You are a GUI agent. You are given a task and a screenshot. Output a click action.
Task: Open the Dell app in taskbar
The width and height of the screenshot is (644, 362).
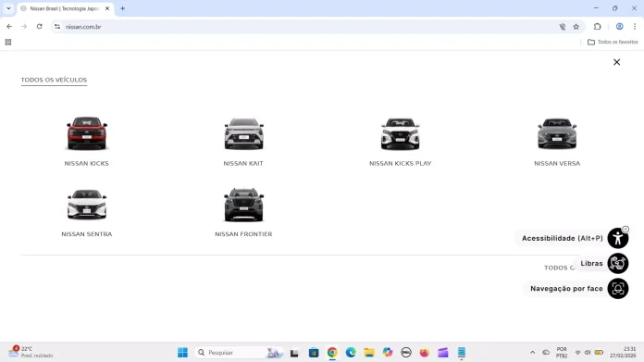coord(406,353)
